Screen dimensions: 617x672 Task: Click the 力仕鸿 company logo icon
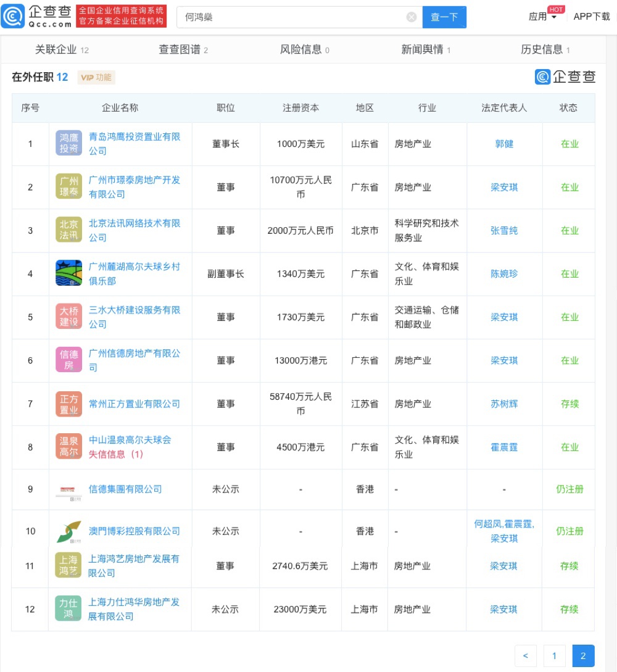(68, 608)
